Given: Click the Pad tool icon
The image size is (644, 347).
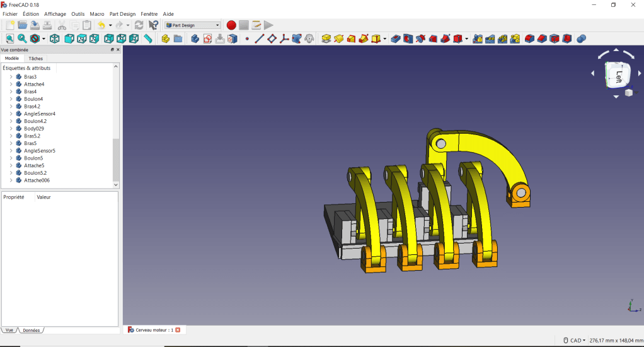Looking at the screenshot, I should [x=326, y=39].
